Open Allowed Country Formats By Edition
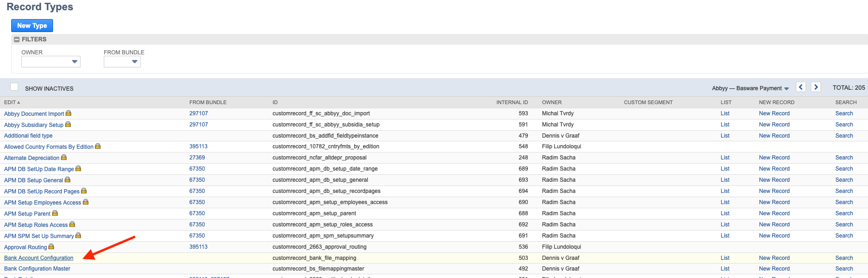868x278 pixels. click(x=49, y=147)
